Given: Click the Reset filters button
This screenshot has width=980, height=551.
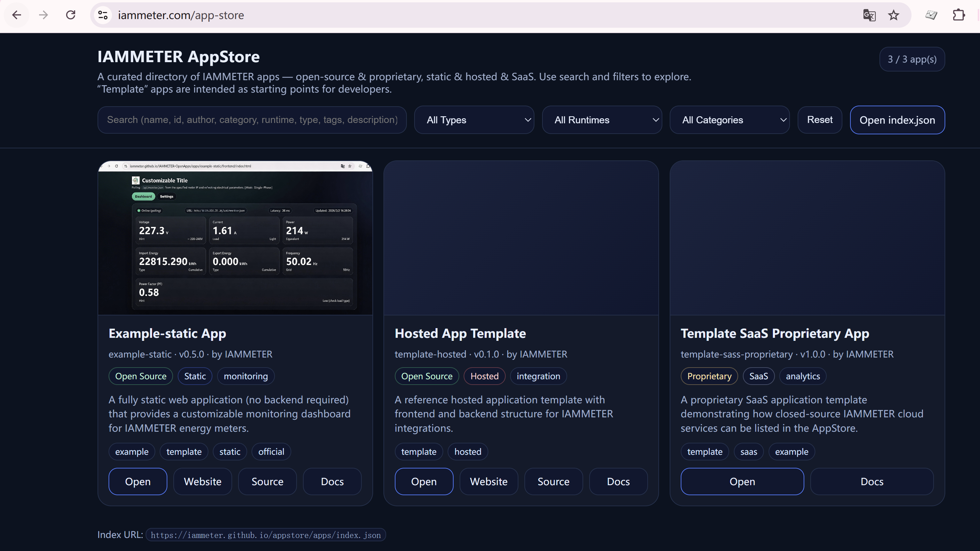Looking at the screenshot, I should (819, 120).
